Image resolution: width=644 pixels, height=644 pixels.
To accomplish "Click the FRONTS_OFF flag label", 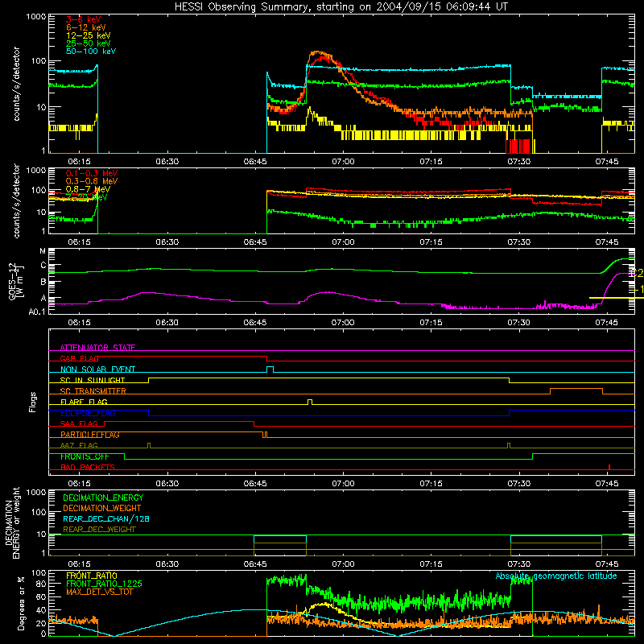I will pos(85,456).
